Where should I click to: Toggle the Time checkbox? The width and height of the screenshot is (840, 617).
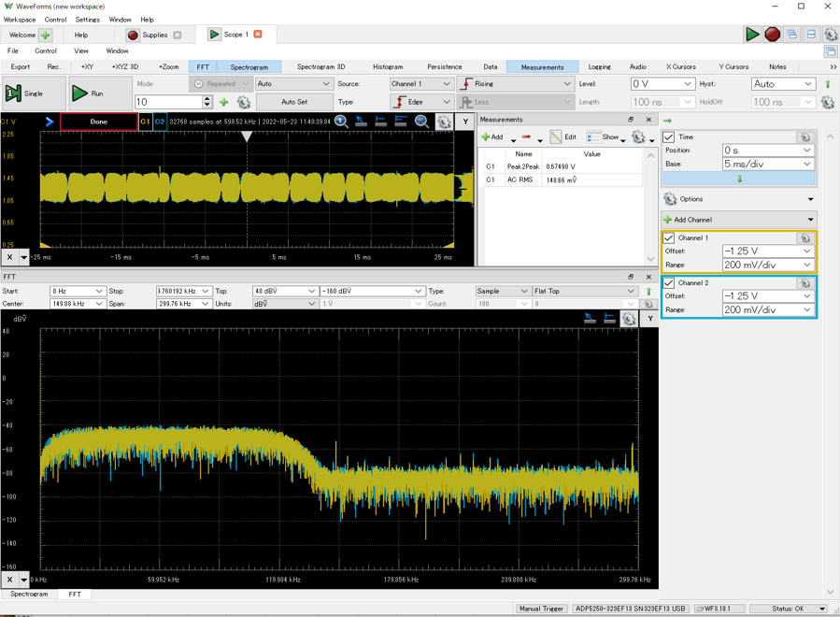coord(669,137)
